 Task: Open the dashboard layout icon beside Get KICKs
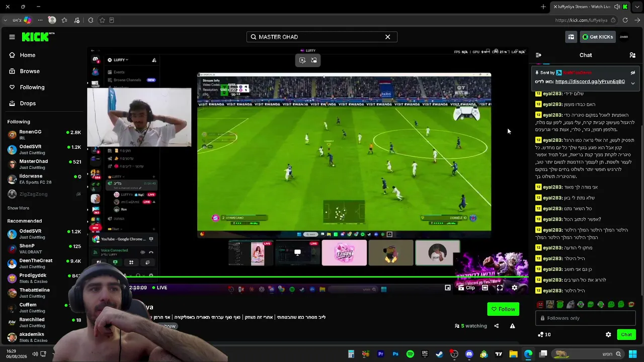[x=571, y=37]
